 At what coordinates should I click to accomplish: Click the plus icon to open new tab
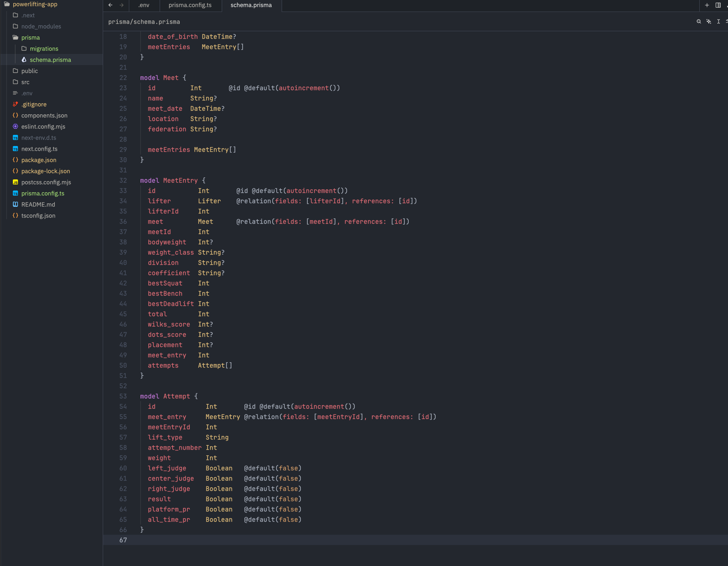(707, 5)
